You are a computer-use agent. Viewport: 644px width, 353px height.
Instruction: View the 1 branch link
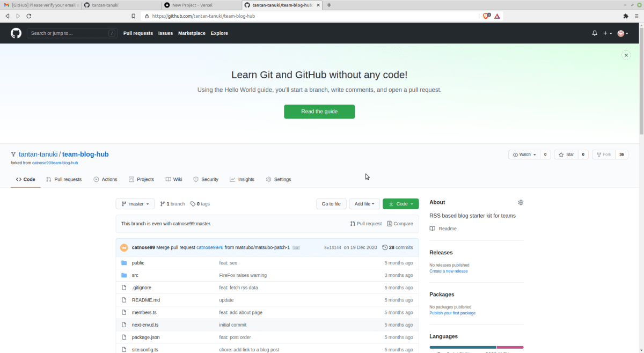click(x=172, y=204)
